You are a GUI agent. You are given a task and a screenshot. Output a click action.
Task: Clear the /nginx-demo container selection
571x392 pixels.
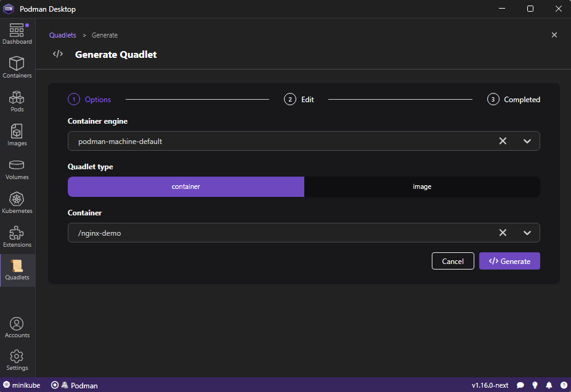(x=503, y=233)
